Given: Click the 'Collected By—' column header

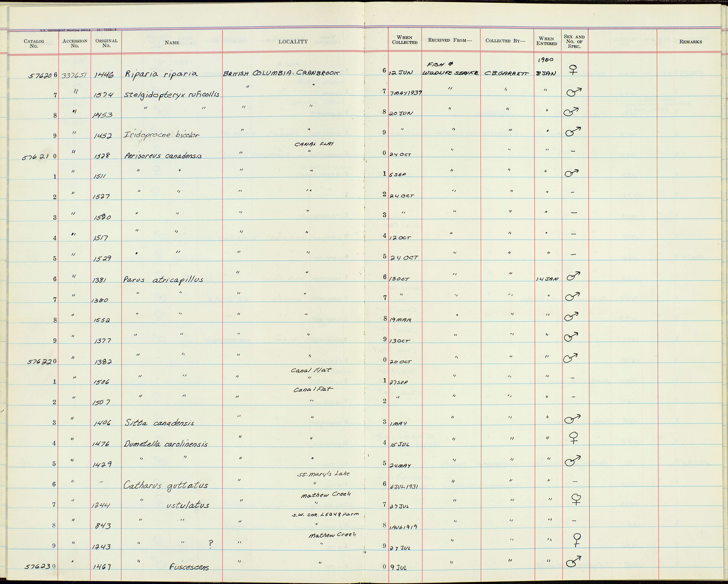Looking at the screenshot, I should coord(506,41).
